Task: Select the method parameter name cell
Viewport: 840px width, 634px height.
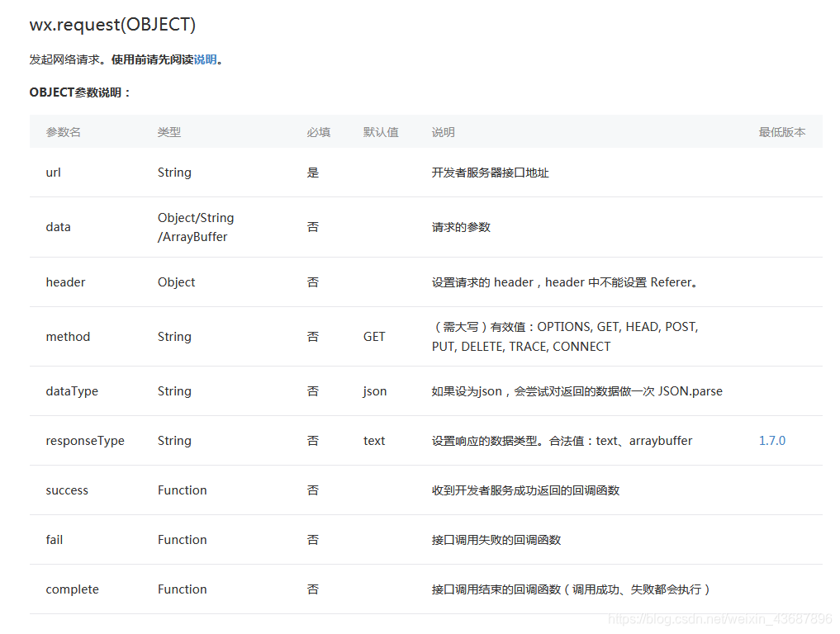Action: [x=68, y=337]
